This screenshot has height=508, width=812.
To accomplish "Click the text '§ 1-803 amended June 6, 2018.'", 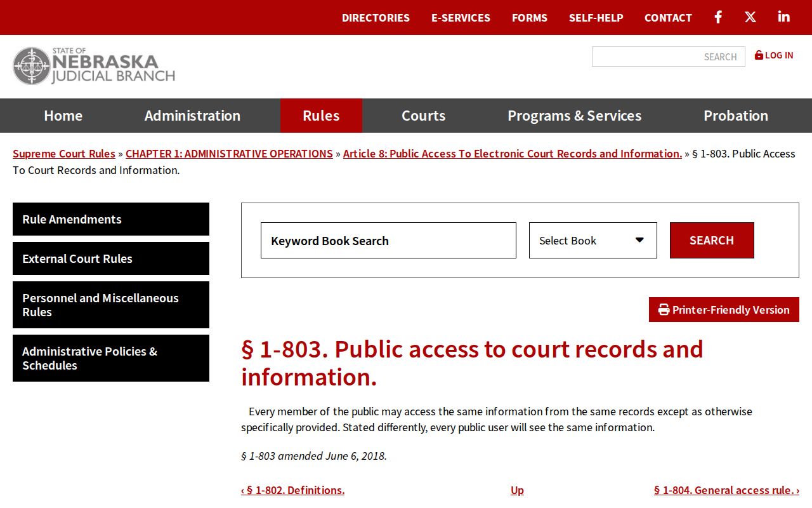I will [314, 456].
